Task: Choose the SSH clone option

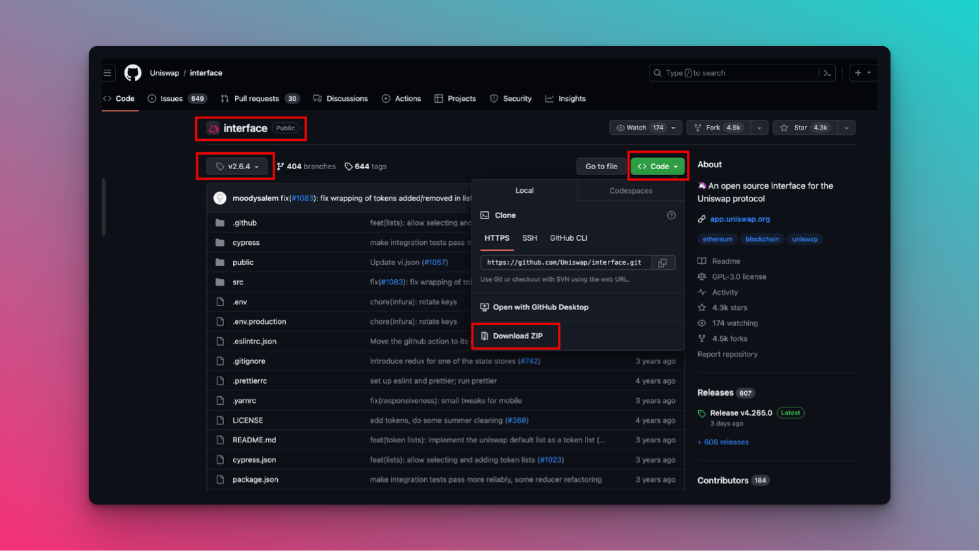Action: coord(530,238)
